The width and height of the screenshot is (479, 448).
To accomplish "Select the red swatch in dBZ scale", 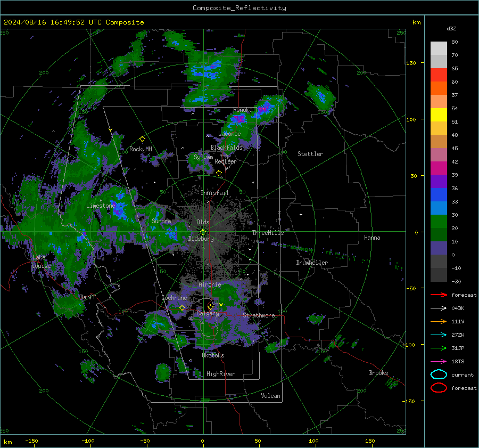I will 439,75.
